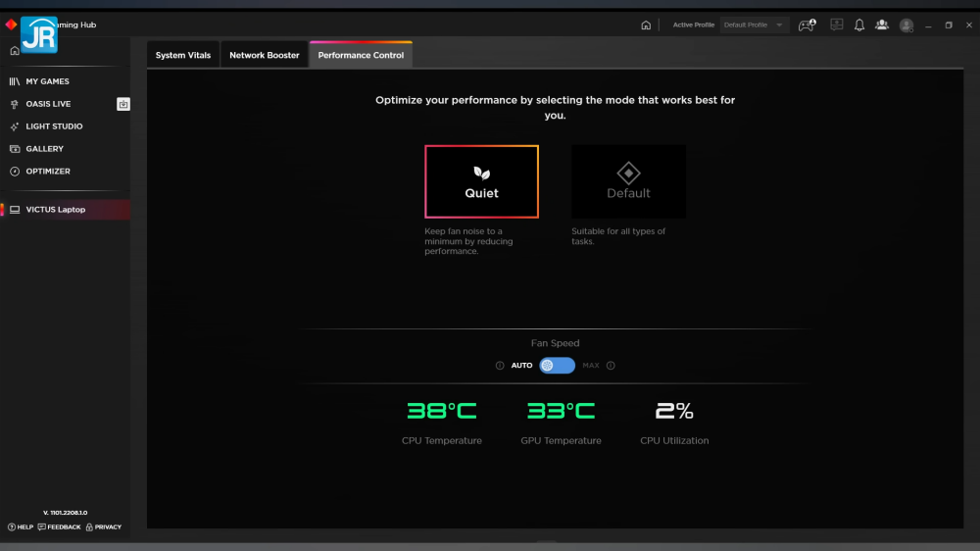Click the Gallery image icon

point(15,149)
